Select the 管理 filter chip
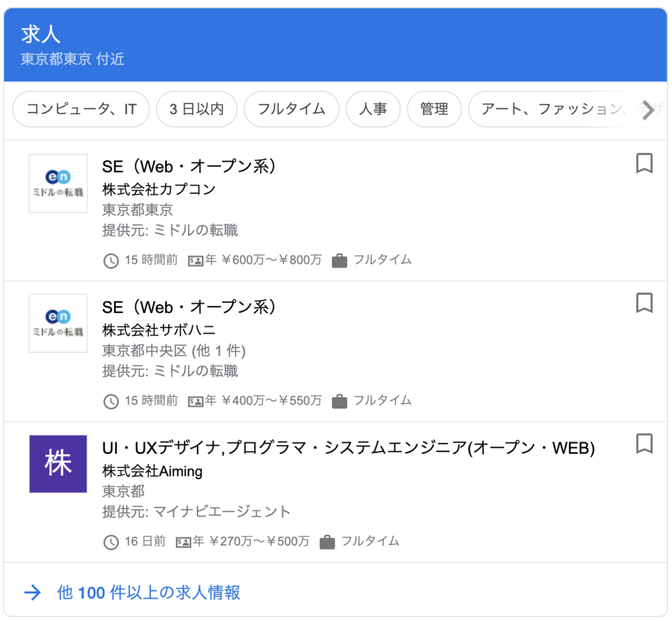Screen dimensions: 672x621 (x=434, y=110)
